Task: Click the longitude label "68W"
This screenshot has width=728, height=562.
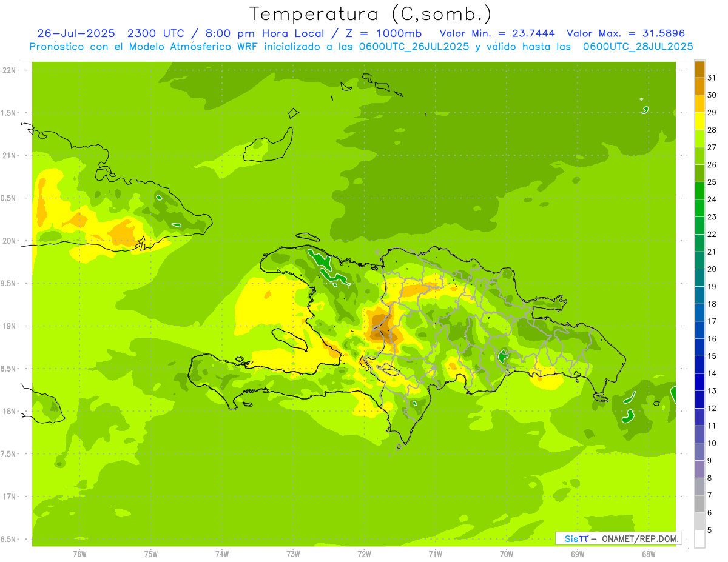Action: click(x=649, y=554)
